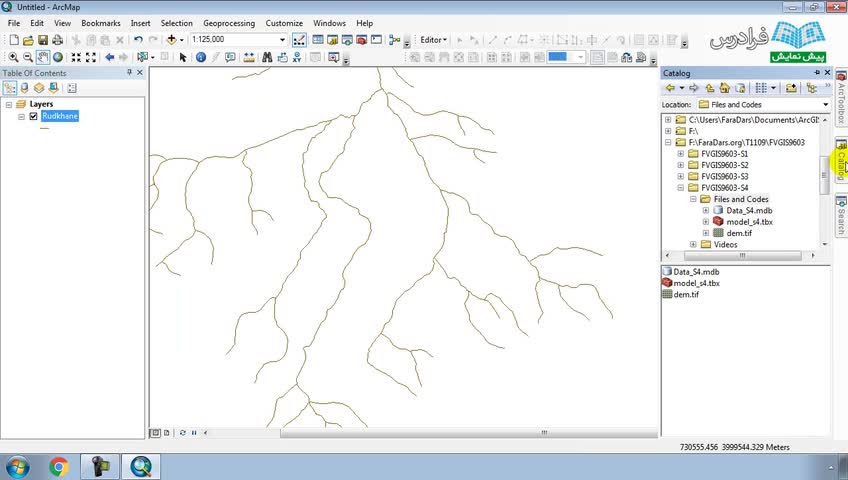Open the Geoprocessing menu
848x480 pixels.
click(229, 23)
